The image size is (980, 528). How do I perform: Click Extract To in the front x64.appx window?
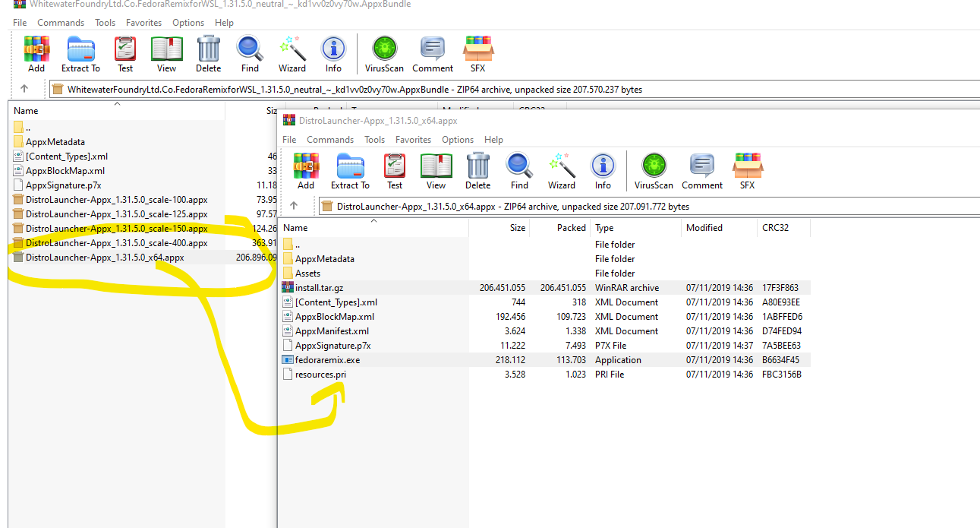click(349, 171)
